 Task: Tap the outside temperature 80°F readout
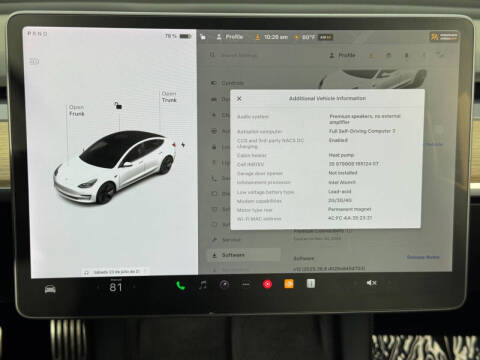click(308, 37)
